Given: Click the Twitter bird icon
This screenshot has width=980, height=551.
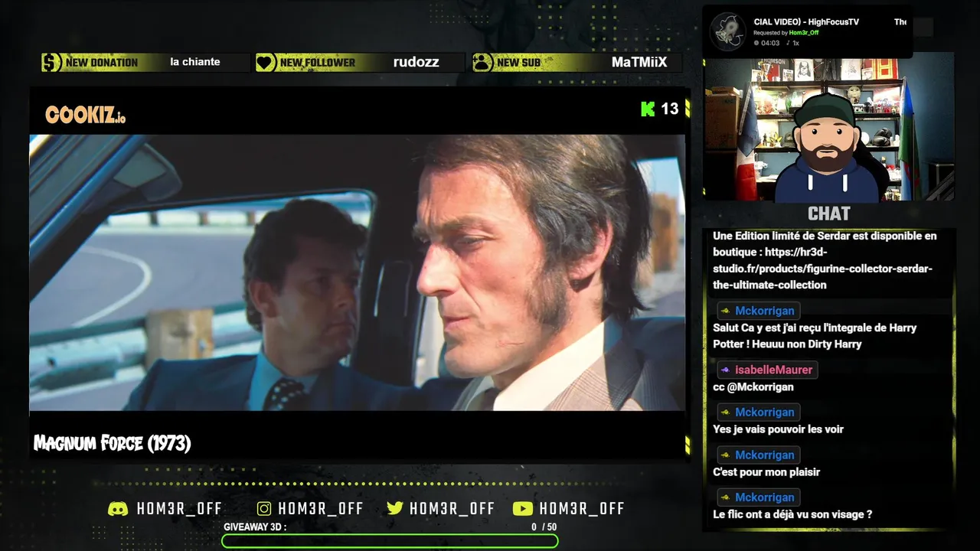Looking at the screenshot, I should pos(395,509).
